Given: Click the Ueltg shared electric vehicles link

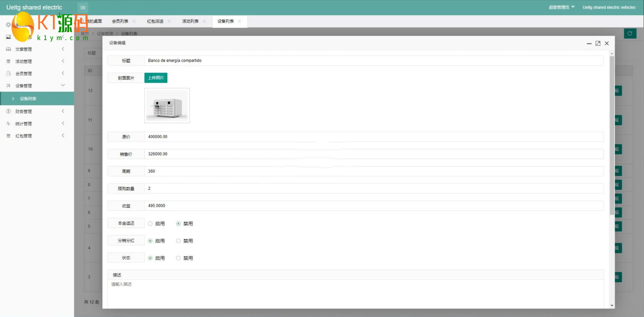Looking at the screenshot, I should pyautogui.click(x=609, y=7).
